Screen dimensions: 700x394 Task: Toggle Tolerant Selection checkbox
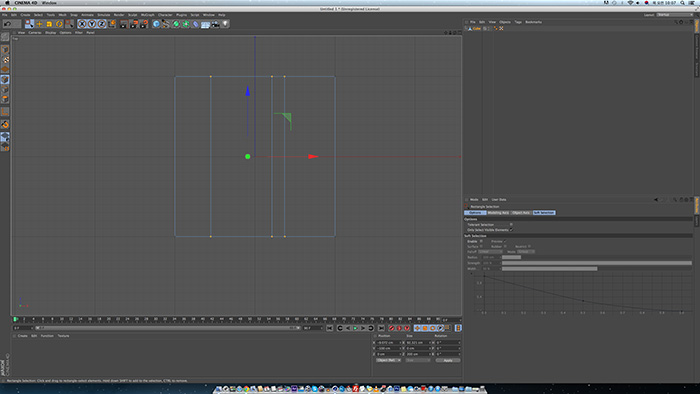[511, 224]
